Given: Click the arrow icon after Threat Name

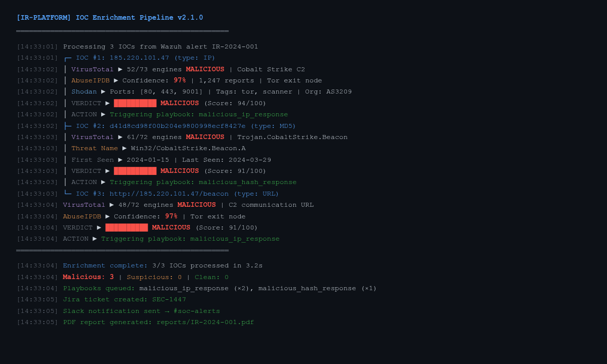Looking at the screenshot, I should click(124, 149).
